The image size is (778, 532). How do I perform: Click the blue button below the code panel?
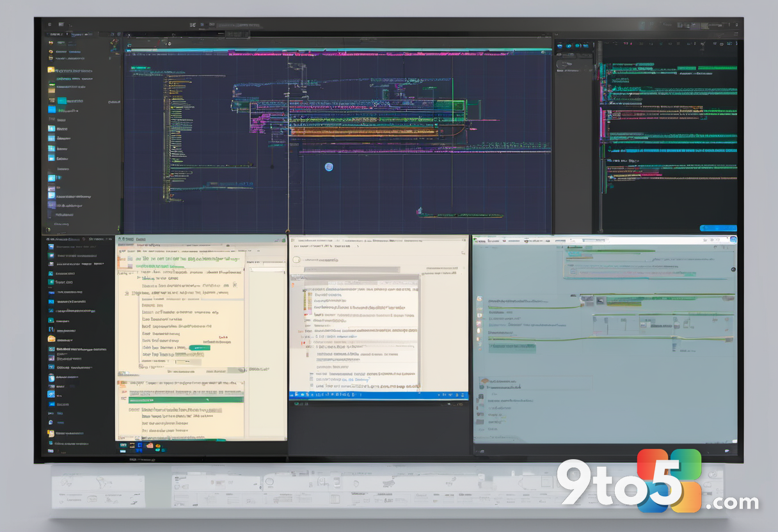[718, 228]
